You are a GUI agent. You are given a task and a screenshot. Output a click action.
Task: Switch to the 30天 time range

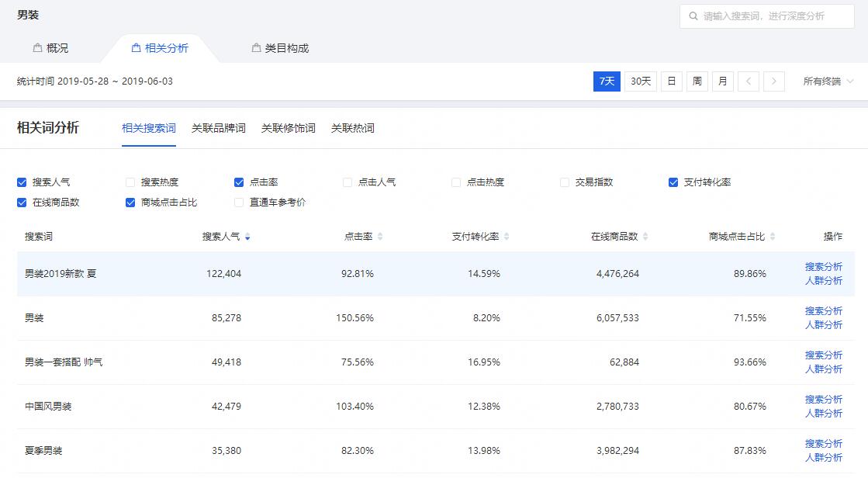pos(639,81)
